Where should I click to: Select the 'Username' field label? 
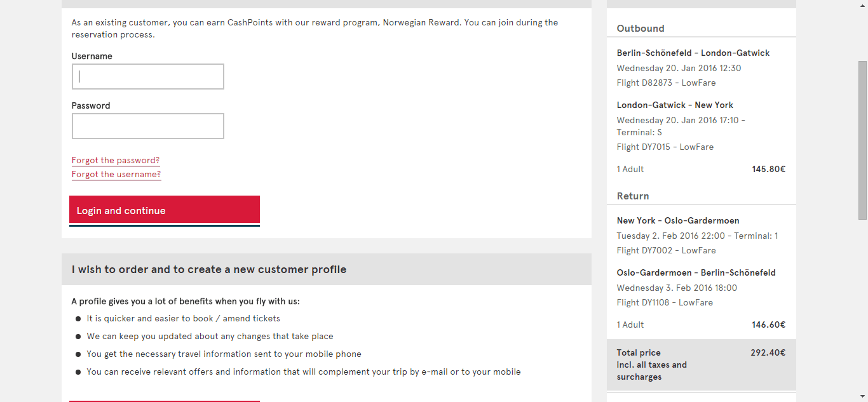92,57
